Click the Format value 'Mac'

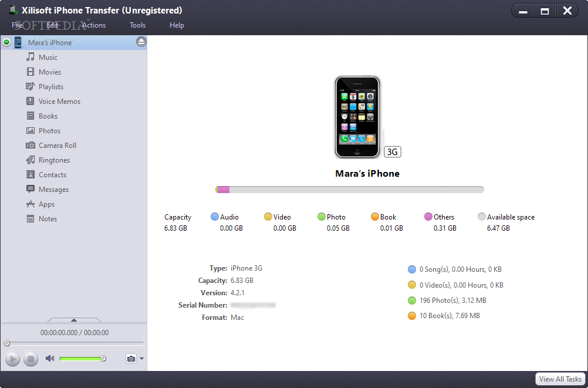[237, 318]
